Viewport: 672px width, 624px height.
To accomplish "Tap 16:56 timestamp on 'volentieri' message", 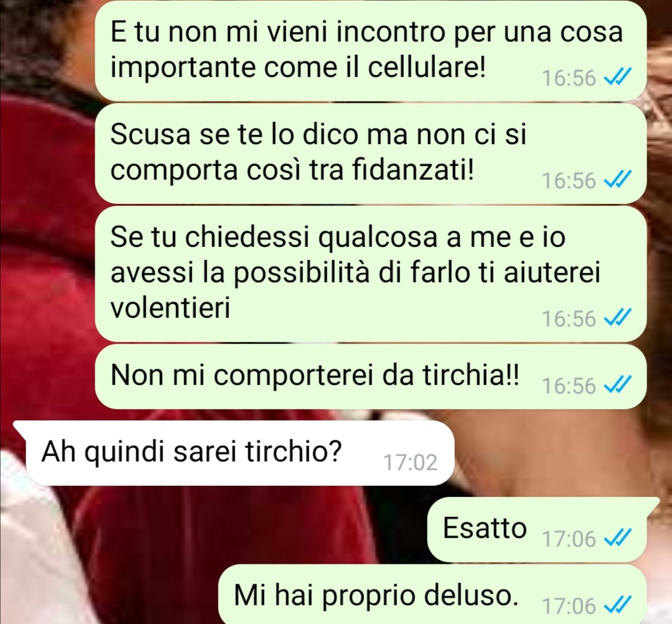I will (x=569, y=319).
